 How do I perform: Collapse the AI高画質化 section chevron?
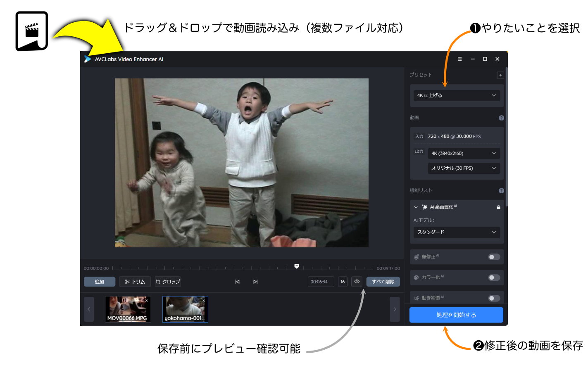pos(416,207)
